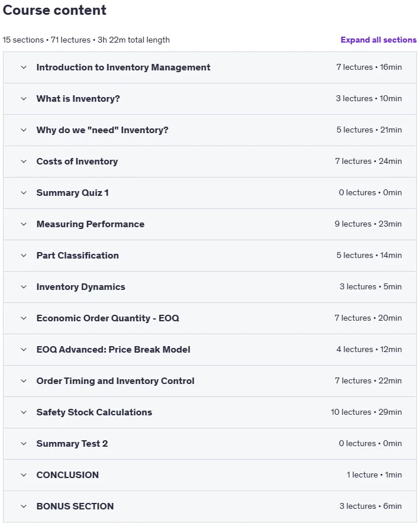Expand the BONUS SECTION row
The image size is (420, 526).
[209, 506]
